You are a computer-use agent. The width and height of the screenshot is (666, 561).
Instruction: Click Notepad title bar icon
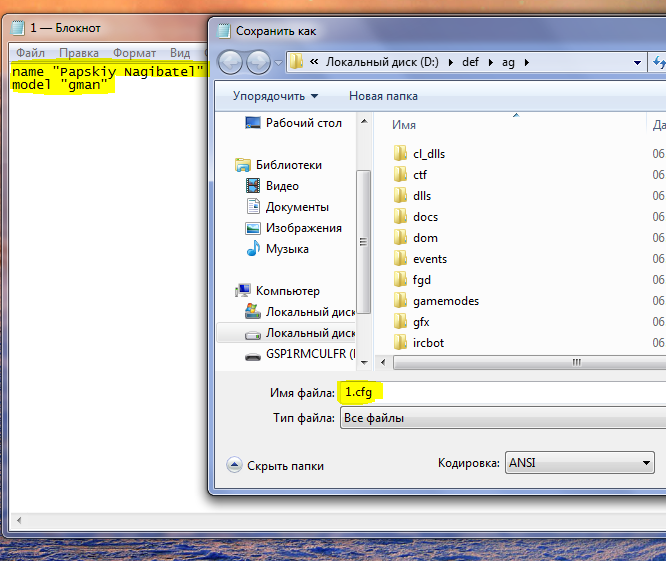(17, 28)
